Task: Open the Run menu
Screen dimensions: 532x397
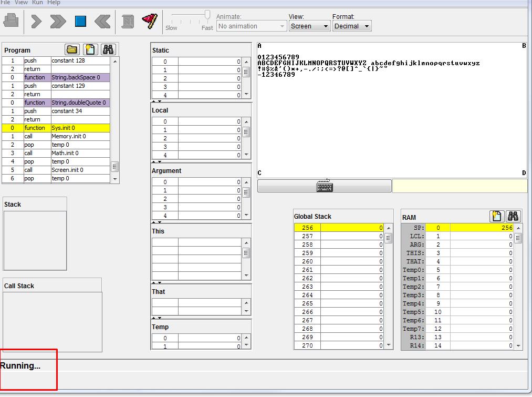Action: (38, 3)
